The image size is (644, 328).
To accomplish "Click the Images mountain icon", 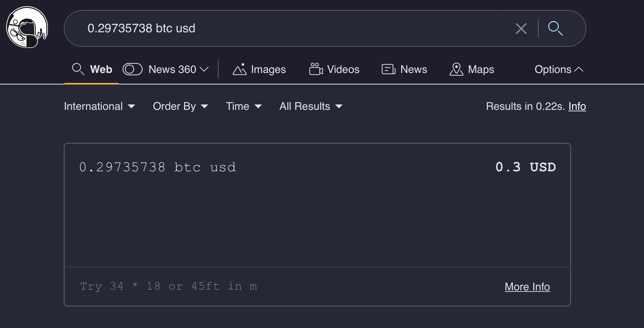I will 239,69.
